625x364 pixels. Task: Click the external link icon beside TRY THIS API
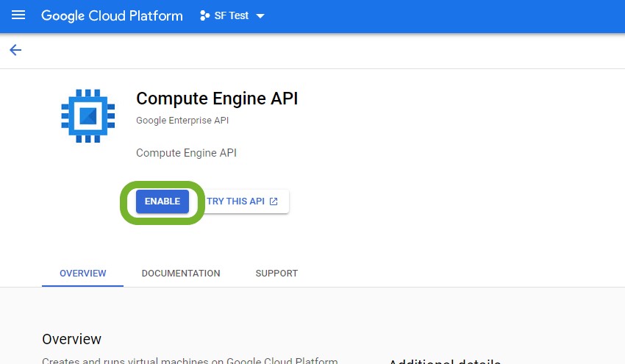pyautogui.click(x=274, y=201)
